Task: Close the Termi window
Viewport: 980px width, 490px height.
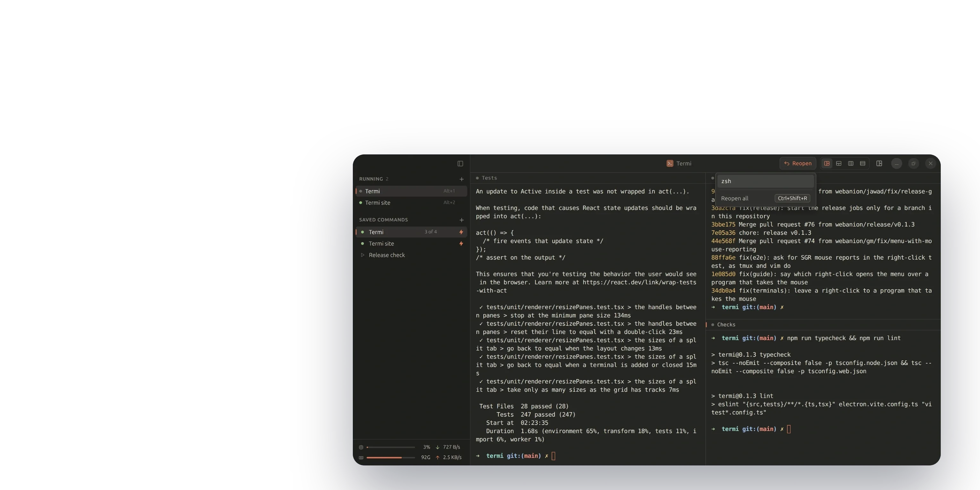Action: click(x=931, y=164)
